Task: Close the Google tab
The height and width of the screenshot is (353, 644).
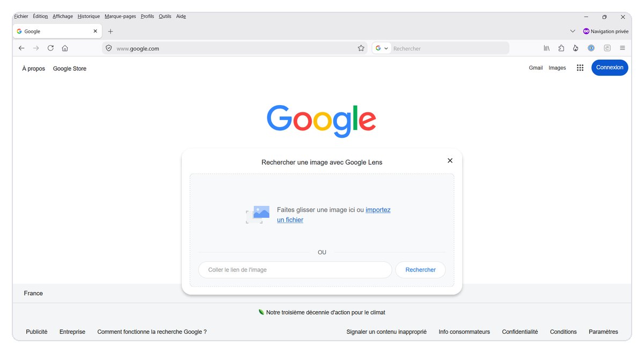Action: tap(96, 31)
